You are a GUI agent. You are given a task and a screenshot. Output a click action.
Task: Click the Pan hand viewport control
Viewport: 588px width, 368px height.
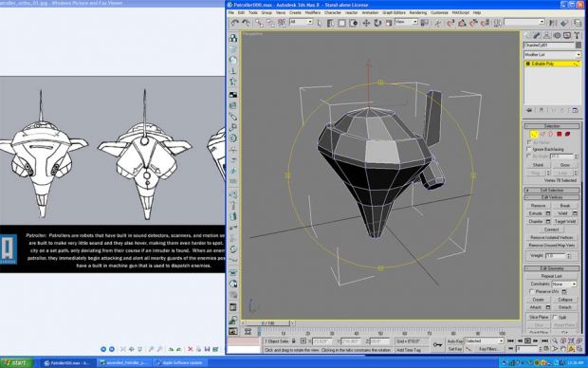tap(563, 349)
